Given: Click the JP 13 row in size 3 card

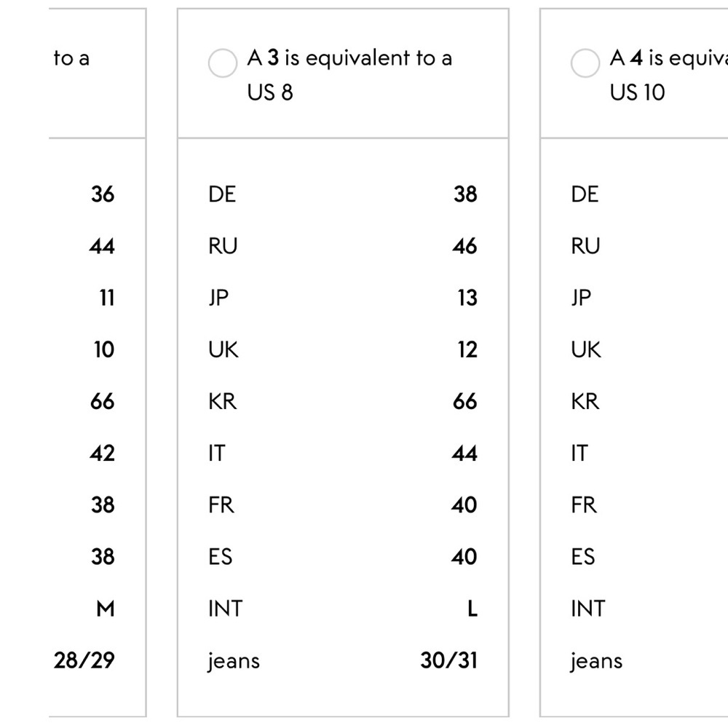Looking at the screenshot, I should pyautogui.click(x=343, y=298).
